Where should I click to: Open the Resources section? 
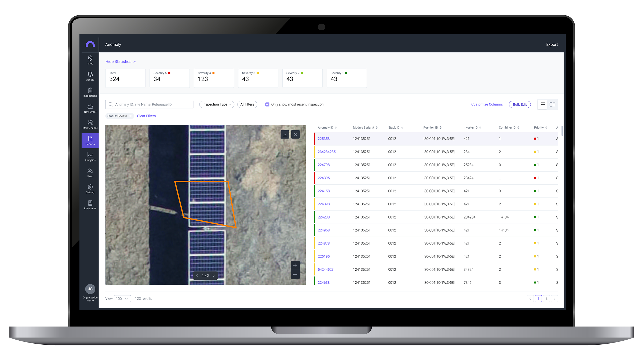pyautogui.click(x=90, y=205)
